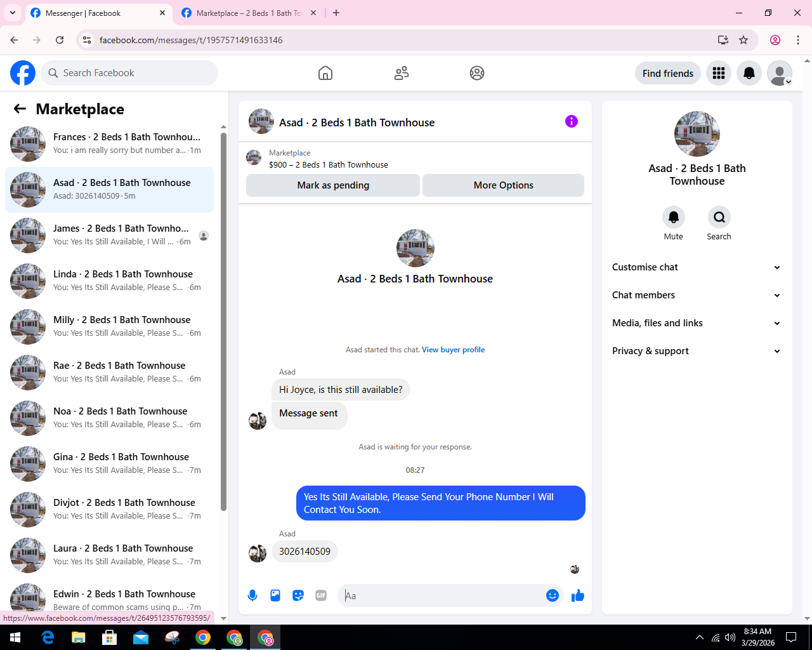
Task: Show hidden system tray icons
Action: 699,637
